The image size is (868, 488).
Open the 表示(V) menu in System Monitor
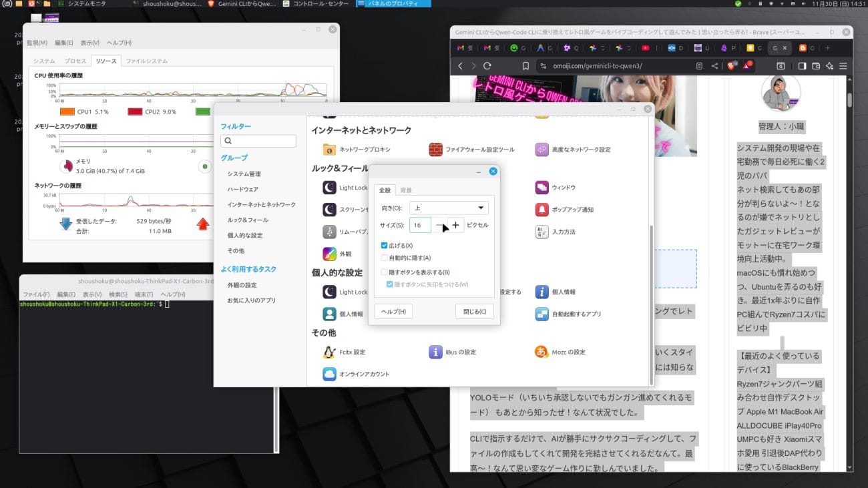[x=89, y=43]
